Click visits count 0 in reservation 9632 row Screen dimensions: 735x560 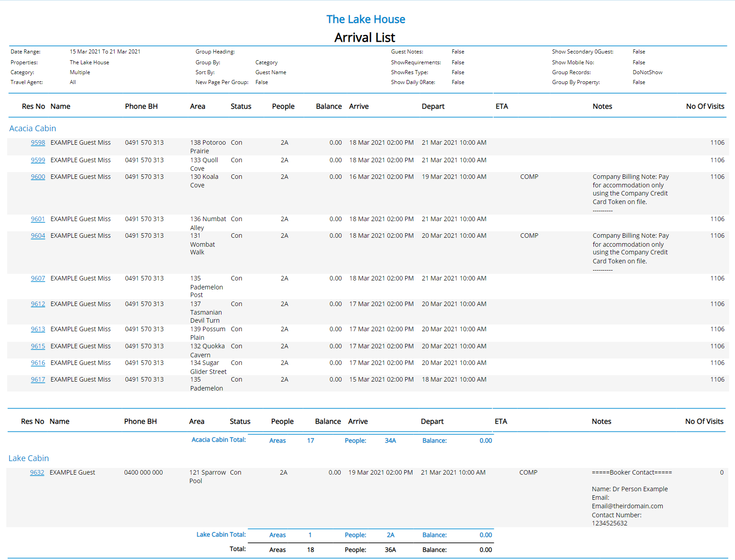click(722, 472)
